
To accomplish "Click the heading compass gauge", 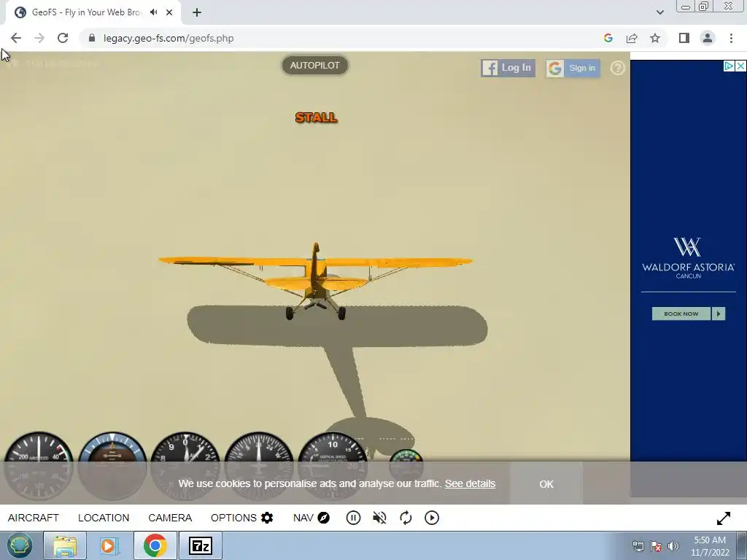I will [259, 466].
